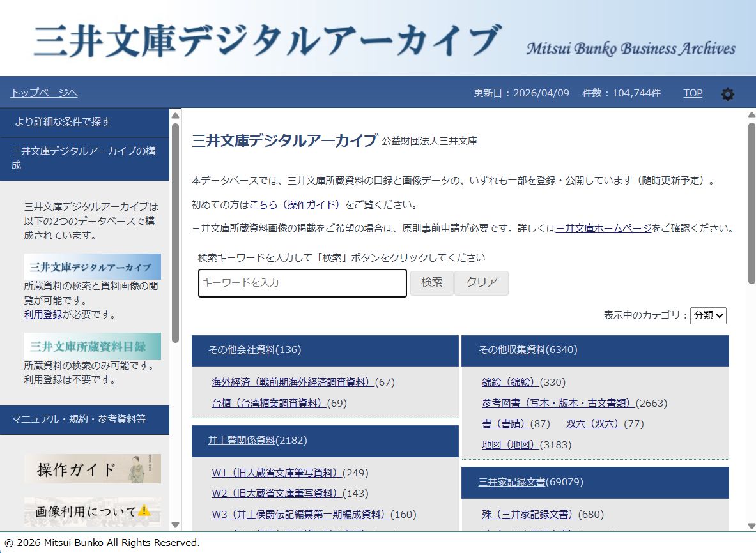Select 三井文庫デジタルアーカイブの構成 sidebar section

[x=84, y=158]
